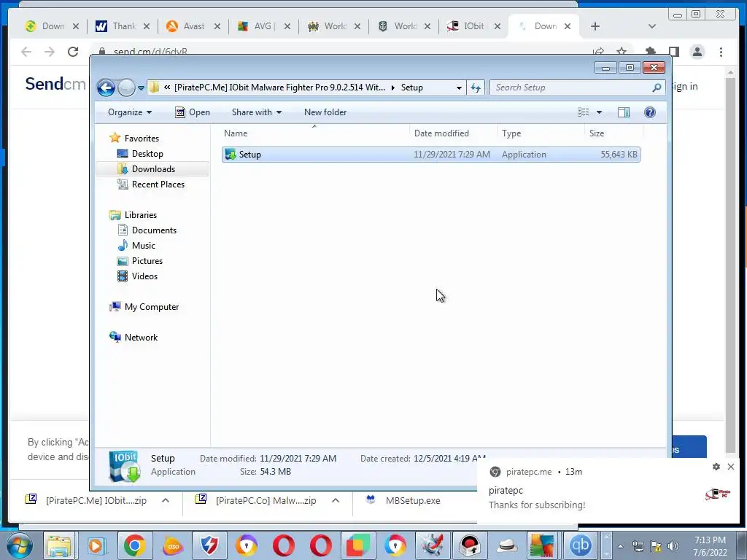Bookmark this page with the star

click(x=622, y=51)
